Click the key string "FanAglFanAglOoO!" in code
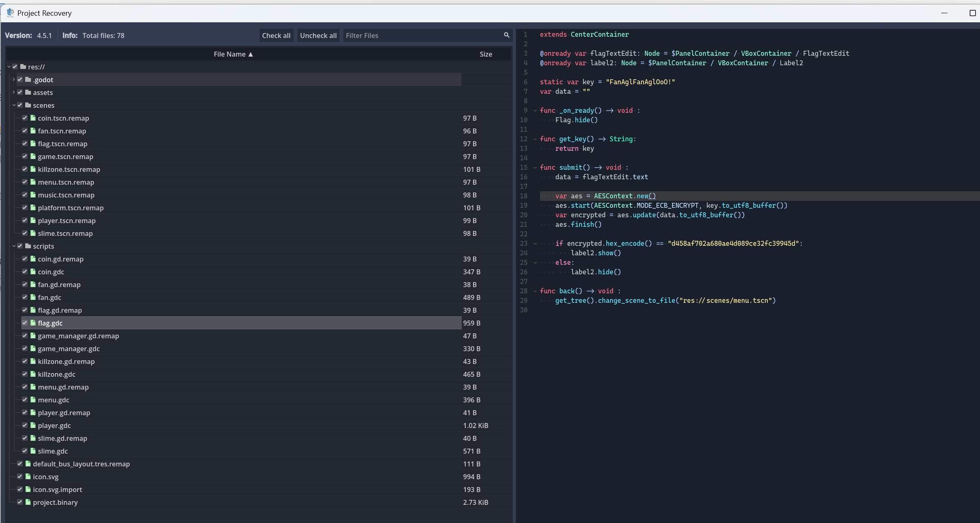Viewport: 980px width, 523px height. (x=640, y=82)
